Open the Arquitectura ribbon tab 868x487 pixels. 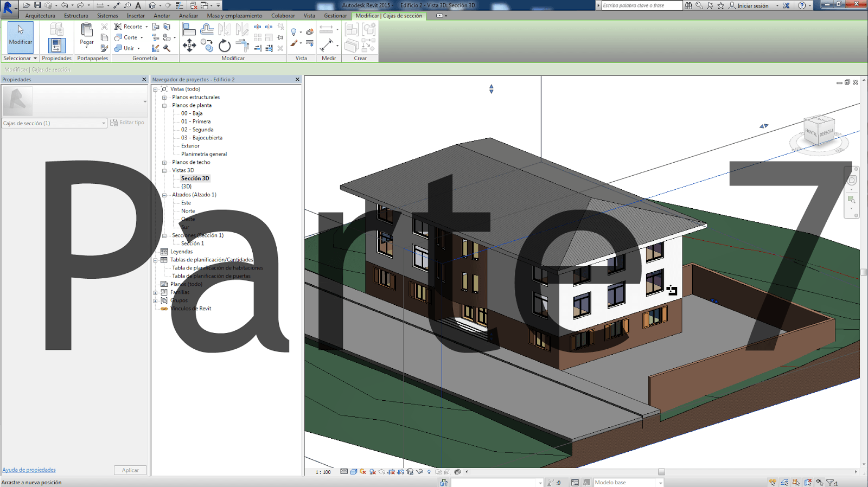tap(40, 16)
